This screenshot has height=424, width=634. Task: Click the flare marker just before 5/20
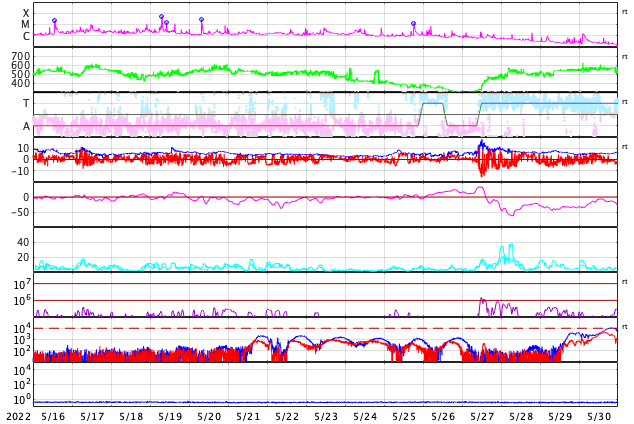(201, 19)
